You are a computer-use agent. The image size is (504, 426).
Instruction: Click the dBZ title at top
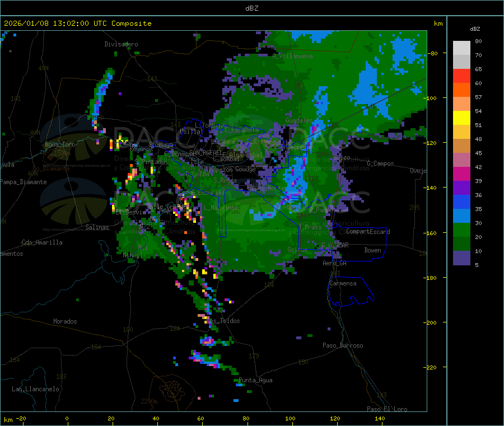click(251, 8)
